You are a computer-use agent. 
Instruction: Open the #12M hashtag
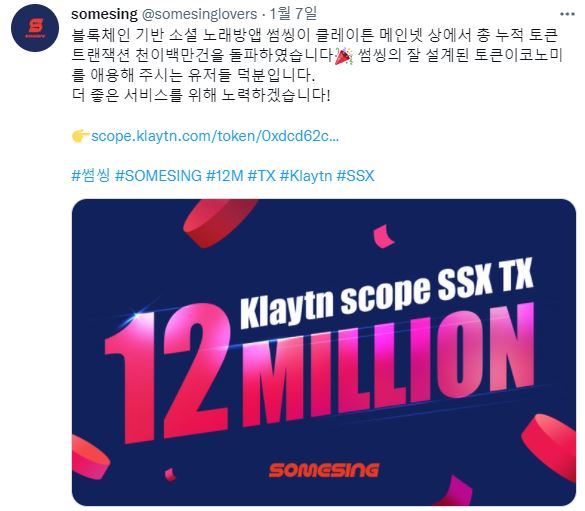[x=225, y=176]
